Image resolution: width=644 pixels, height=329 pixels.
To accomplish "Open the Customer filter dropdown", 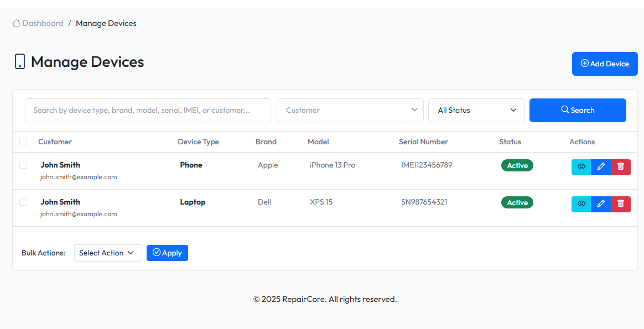I will click(350, 110).
